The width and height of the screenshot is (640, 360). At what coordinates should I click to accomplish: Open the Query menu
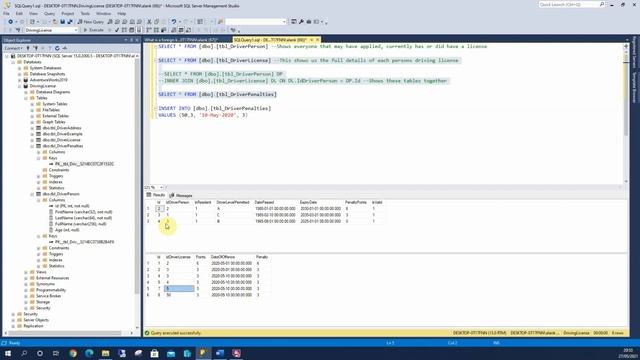(49, 13)
